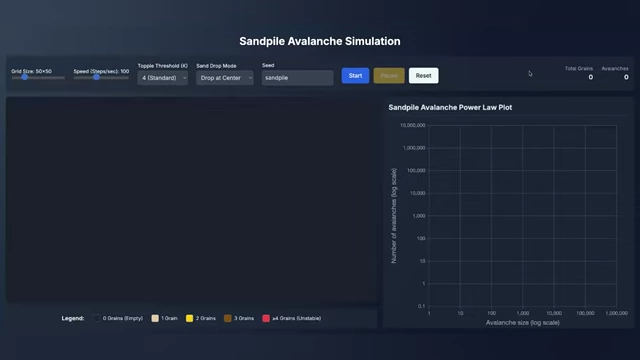
Task: Click the Total Grains counter value
Action: [x=590, y=77]
